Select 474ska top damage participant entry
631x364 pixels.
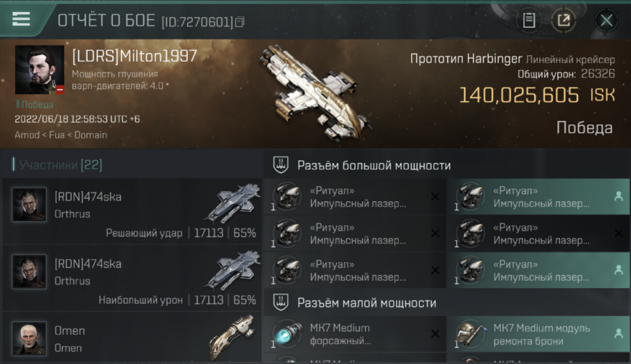coord(132,278)
